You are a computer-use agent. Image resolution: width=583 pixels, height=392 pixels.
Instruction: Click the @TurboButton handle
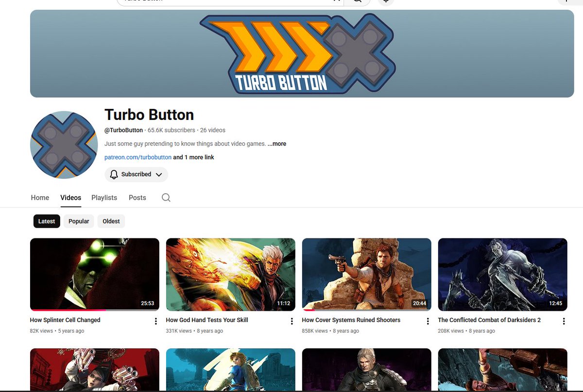124,130
